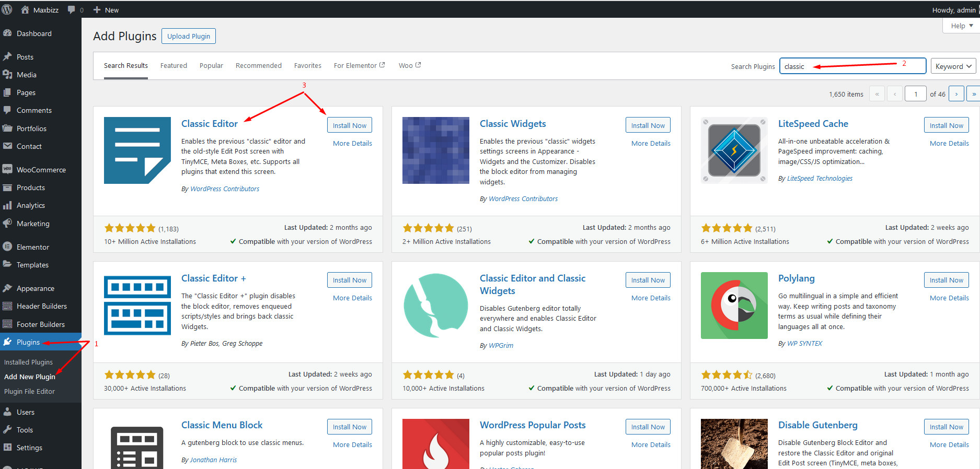Image resolution: width=980 pixels, height=469 pixels.
Task: Open the Howdy, admin account menu
Action: 954,10
